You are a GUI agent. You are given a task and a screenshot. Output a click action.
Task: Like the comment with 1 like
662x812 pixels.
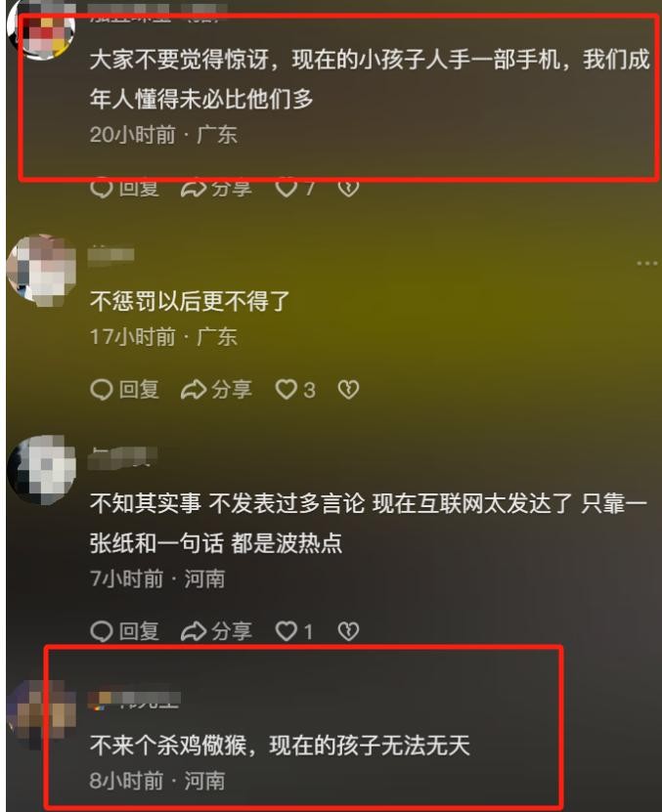point(294,631)
